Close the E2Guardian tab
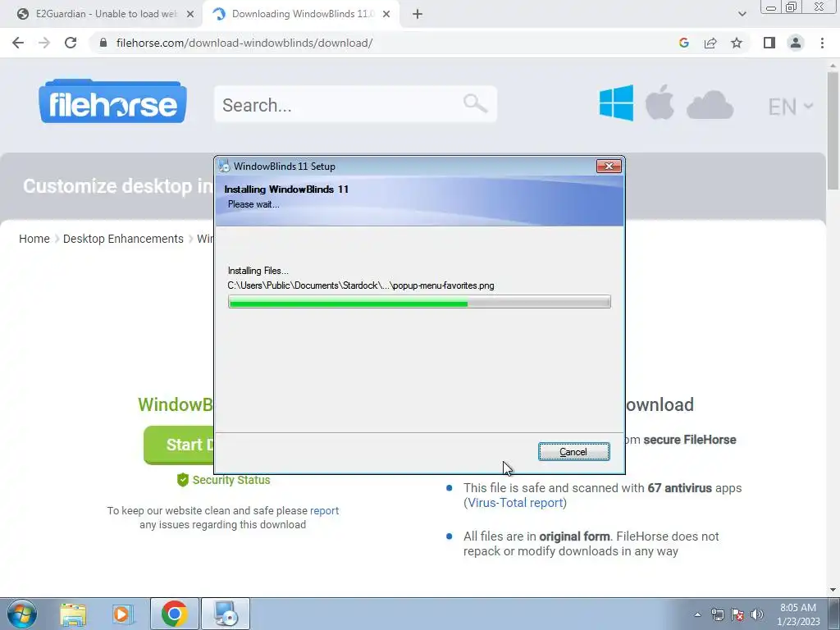Viewport: 840px width, 630px height. pos(190,14)
